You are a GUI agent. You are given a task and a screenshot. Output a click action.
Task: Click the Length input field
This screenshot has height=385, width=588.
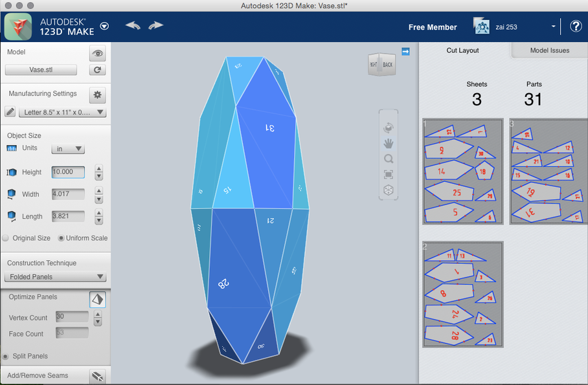coord(68,216)
